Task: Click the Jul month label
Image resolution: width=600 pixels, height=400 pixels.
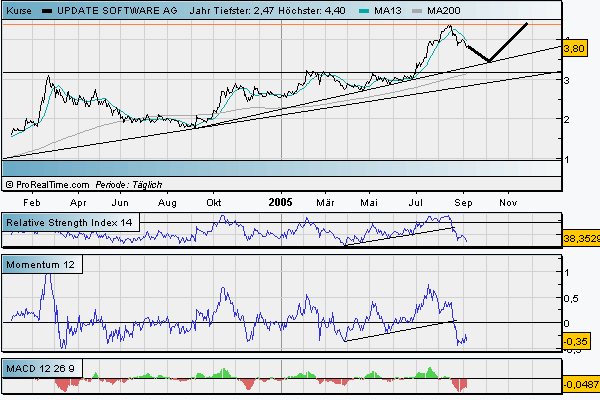Action: 416,202
